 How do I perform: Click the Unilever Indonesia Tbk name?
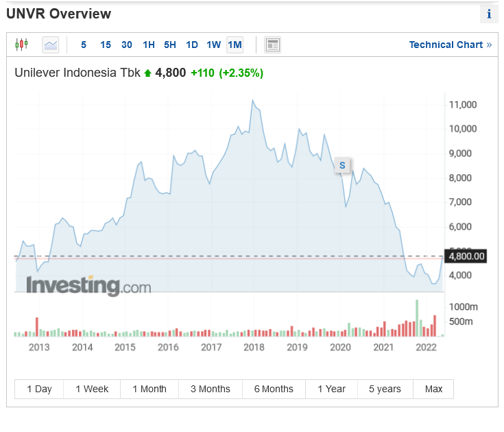pyautogui.click(x=77, y=73)
